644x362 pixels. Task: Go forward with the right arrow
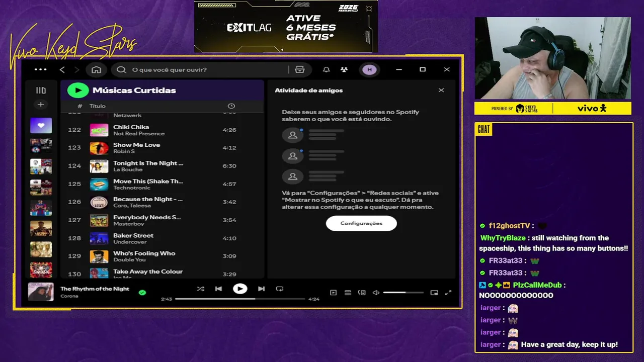pyautogui.click(x=76, y=69)
